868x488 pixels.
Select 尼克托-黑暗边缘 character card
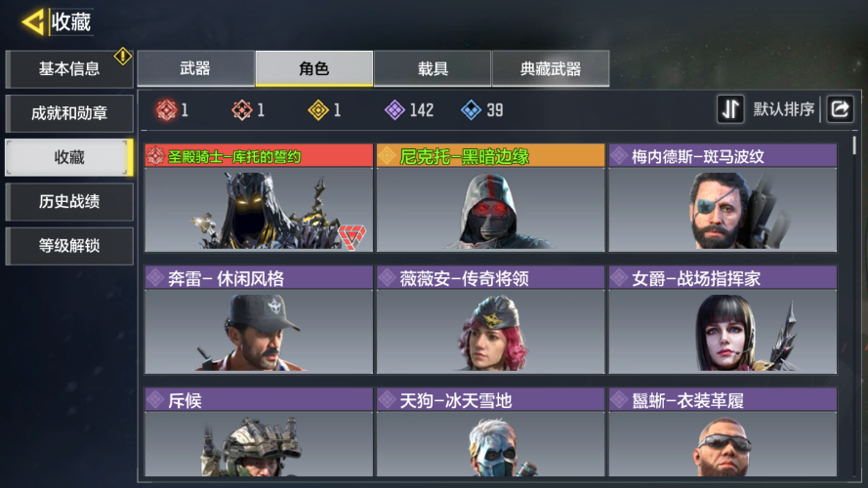(490, 197)
